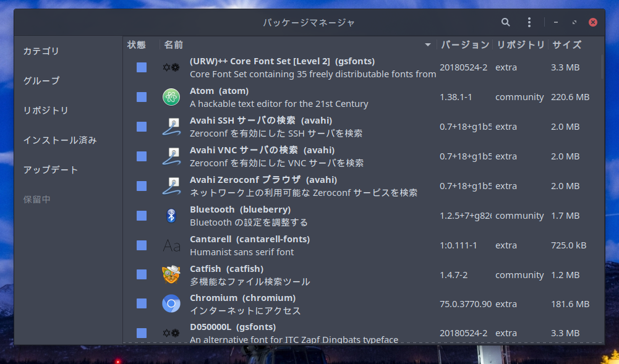The width and height of the screenshot is (619, 364).
Task: Toggle the status checkbox for Chromium
Action: click(142, 303)
